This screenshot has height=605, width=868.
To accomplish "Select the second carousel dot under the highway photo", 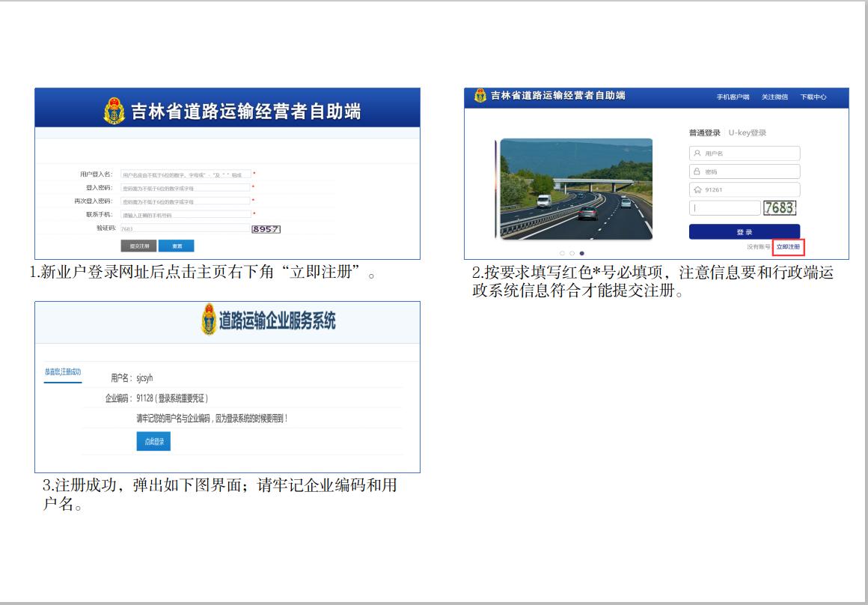I will 572,253.
